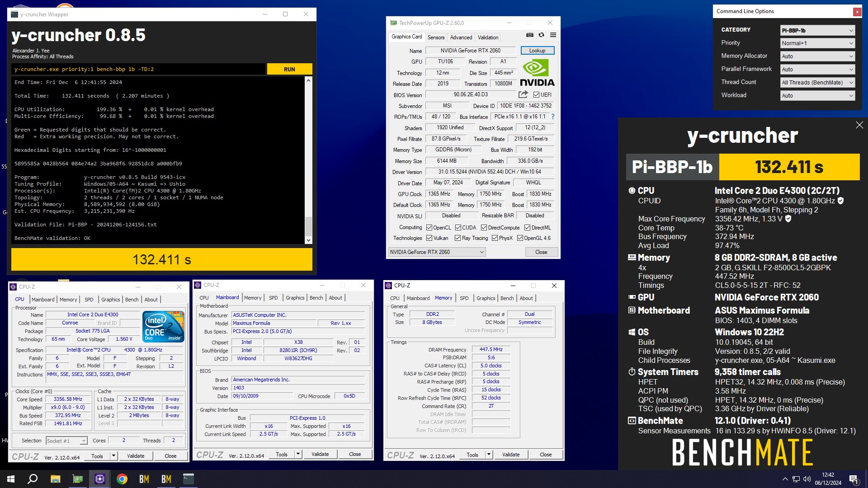Toggle the Ray Tracing checkbox
The image size is (868, 488).
coord(458,238)
